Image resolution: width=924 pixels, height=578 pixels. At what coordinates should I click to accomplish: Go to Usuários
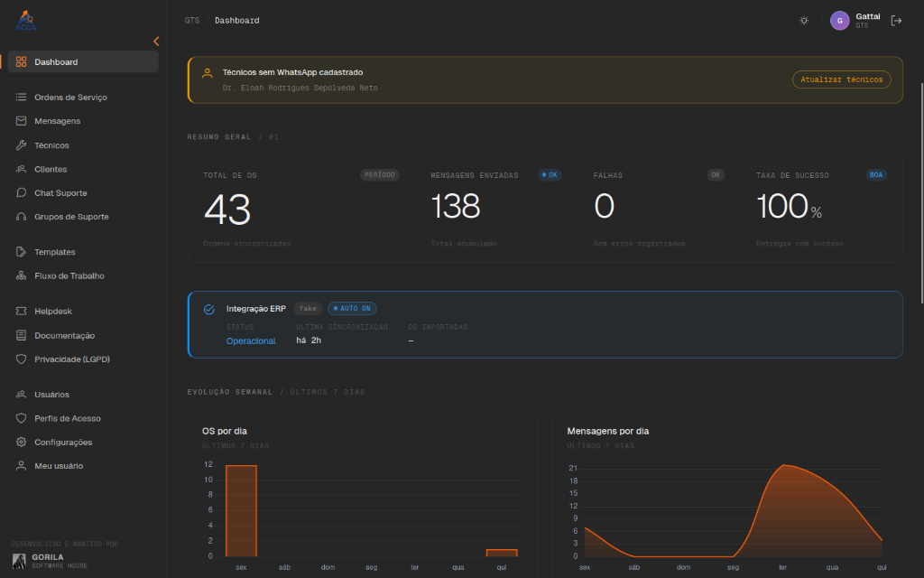click(x=83, y=395)
